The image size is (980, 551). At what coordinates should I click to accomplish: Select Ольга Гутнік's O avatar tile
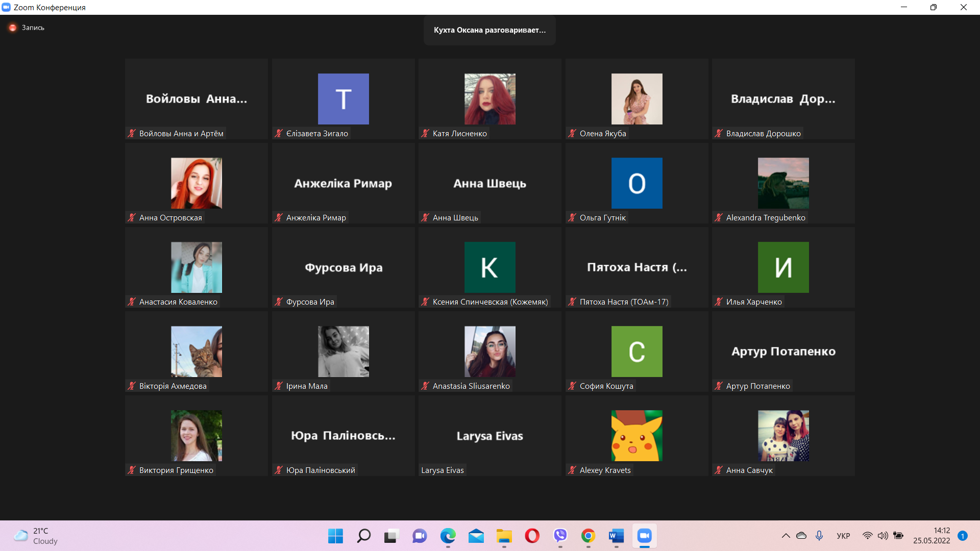(636, 183)
